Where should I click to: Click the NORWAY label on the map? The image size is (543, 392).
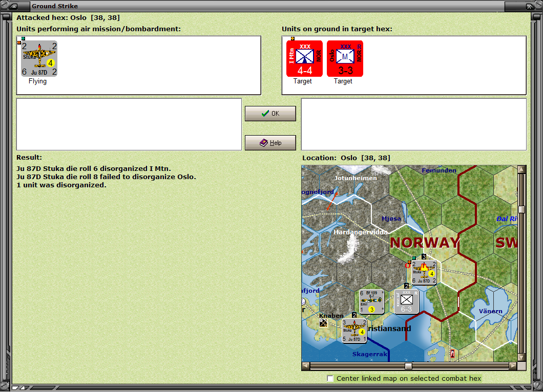(425, 243)
